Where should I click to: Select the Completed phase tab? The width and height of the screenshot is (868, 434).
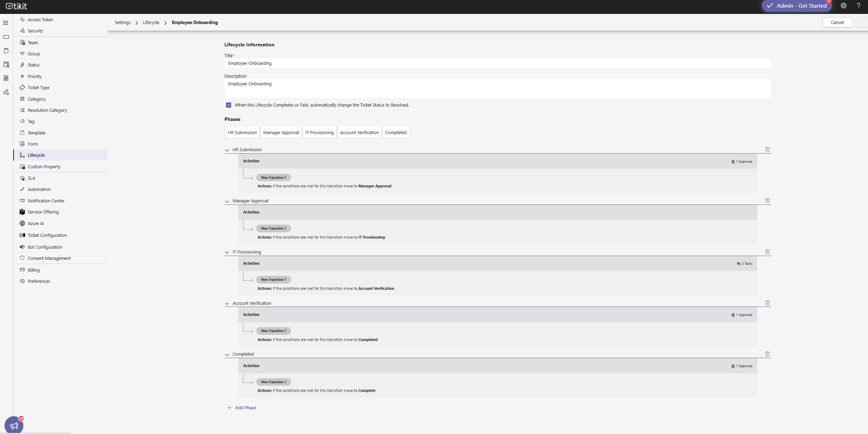click(x=396, y=132)
